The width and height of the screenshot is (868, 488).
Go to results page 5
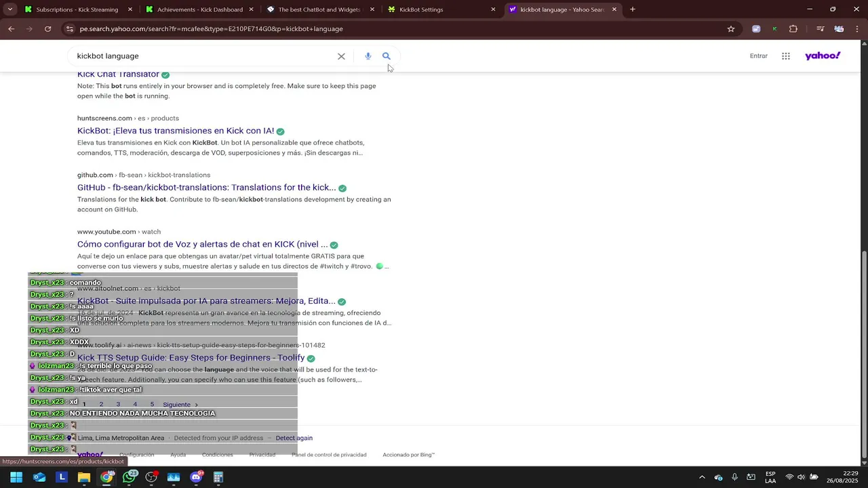point(152,405)
